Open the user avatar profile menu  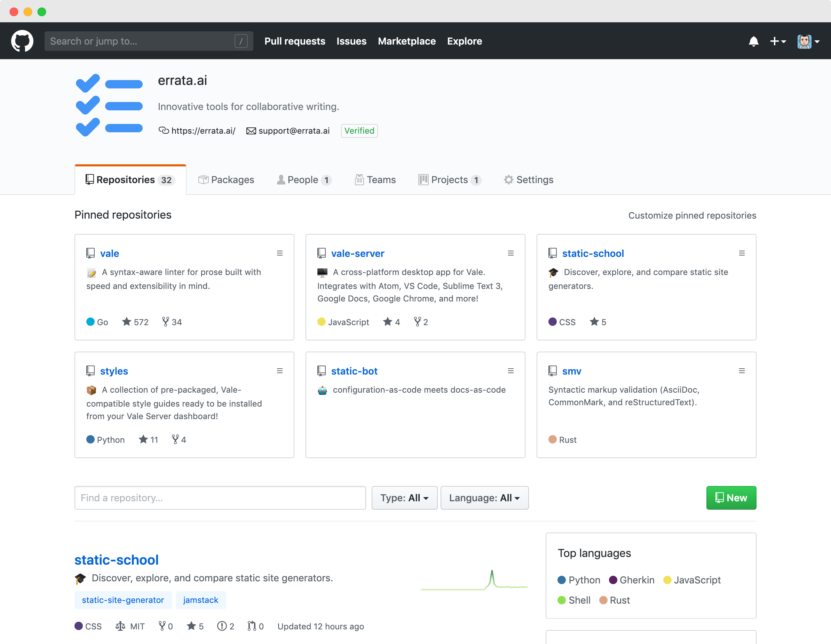click(x=808, y=41)
